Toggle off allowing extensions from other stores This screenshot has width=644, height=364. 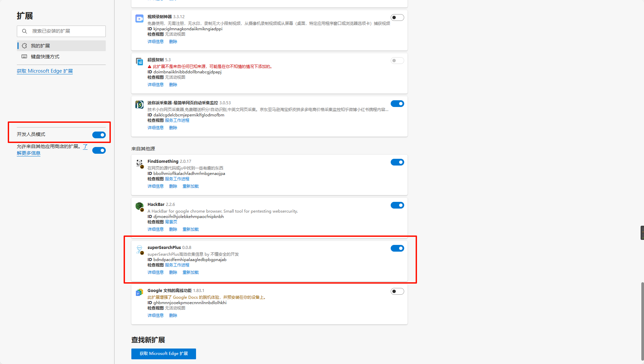(x=99, y=150)
